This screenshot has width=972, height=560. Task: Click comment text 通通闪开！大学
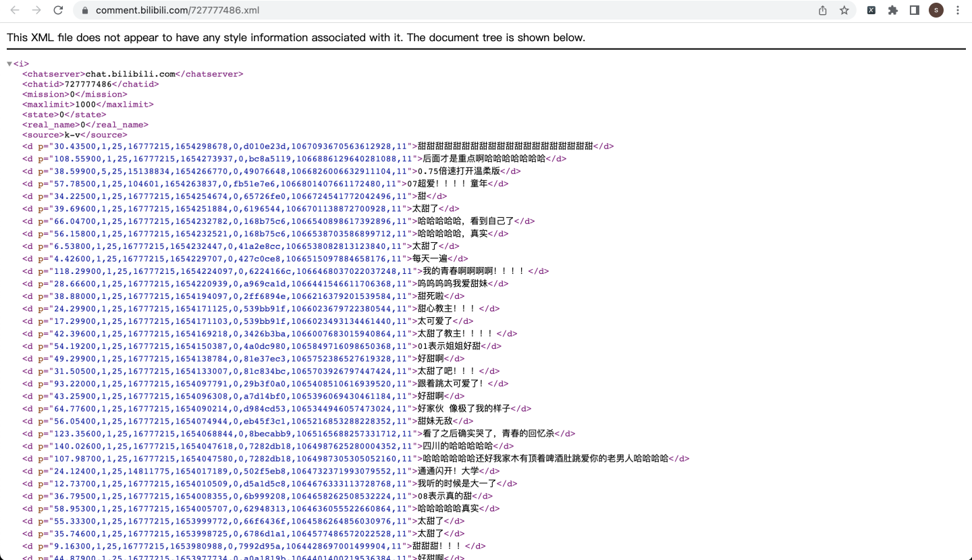(448, 471)
